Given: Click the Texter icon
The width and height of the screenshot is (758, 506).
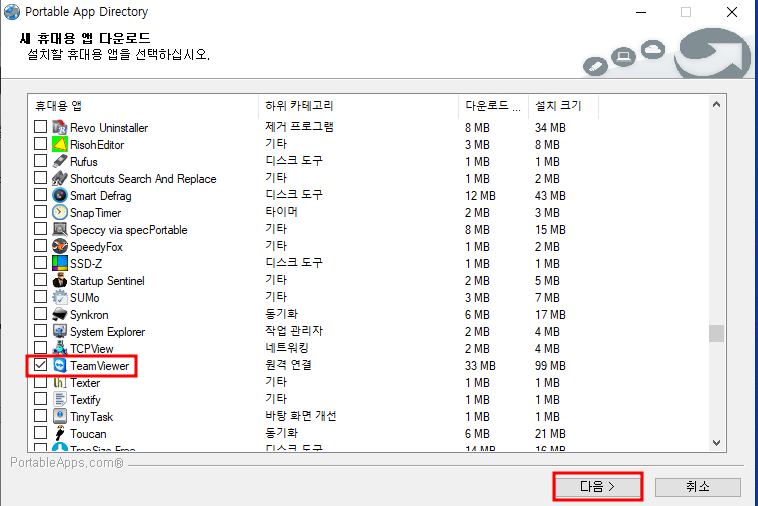Looking at the screenshot, I should (x=59, y=382).
